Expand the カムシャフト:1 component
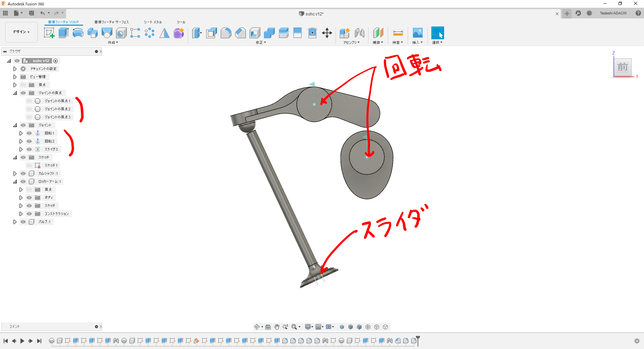The image size is (644, 349). (x=15, y=173)
